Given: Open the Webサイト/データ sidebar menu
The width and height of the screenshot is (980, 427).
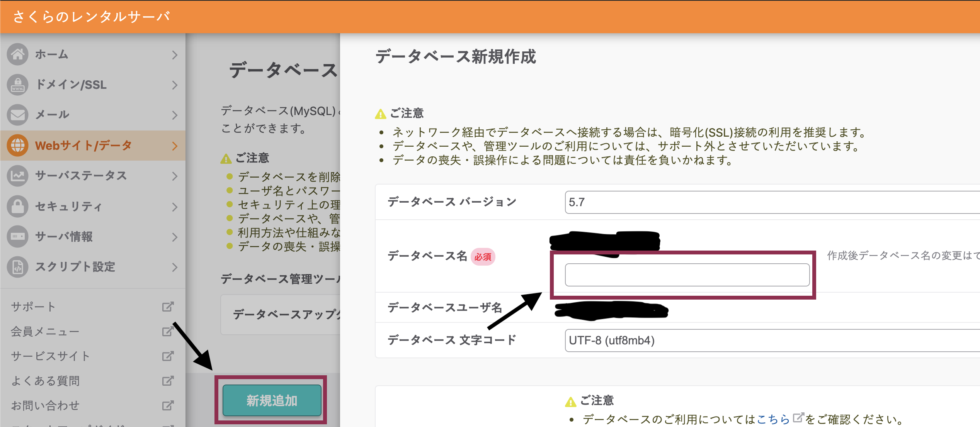Looking at the screenshot, I should point(93,146).
